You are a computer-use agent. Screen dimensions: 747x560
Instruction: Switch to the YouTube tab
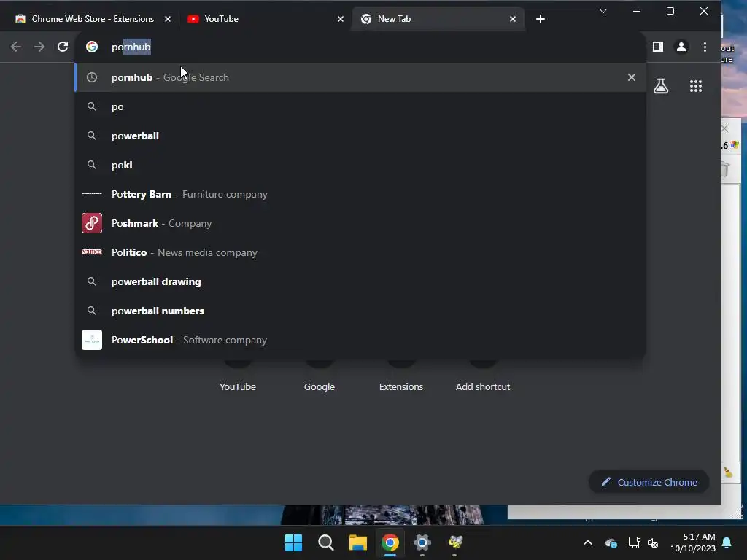tap(265, 19)
